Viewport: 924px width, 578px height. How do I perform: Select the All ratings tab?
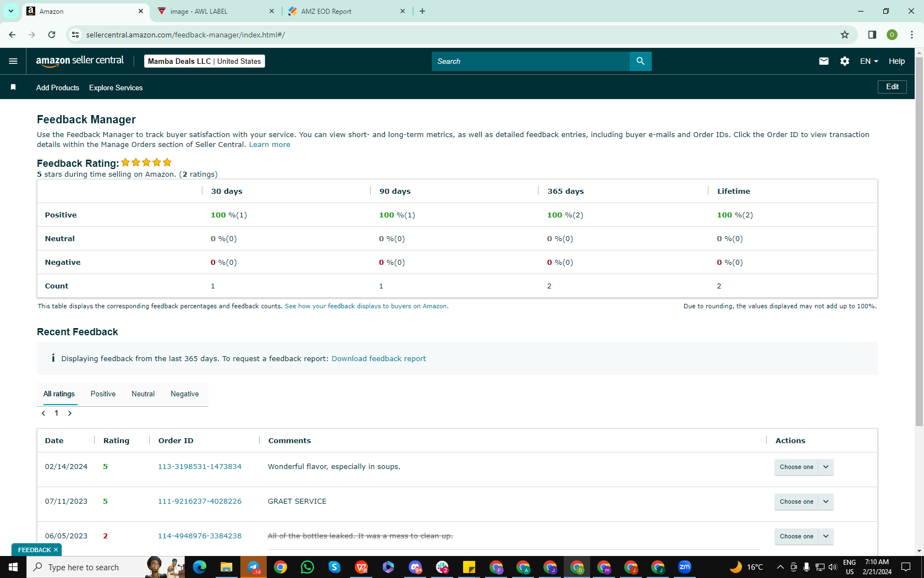[59, 394]
